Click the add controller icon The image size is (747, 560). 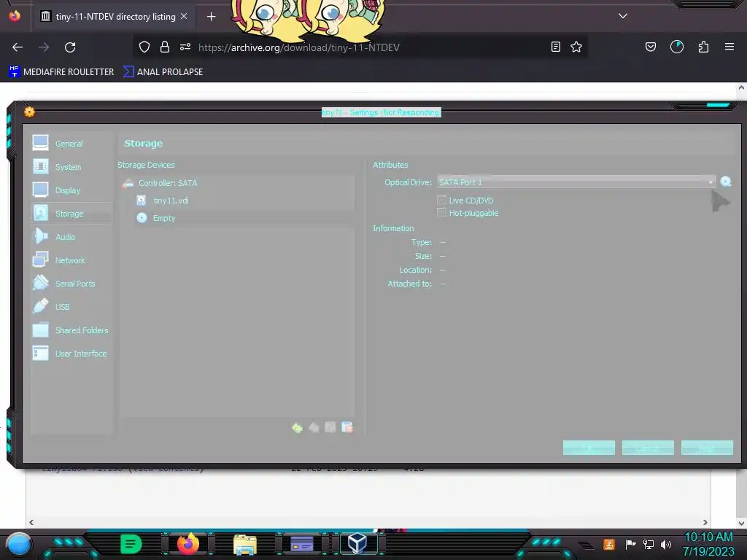[x=298, y=427]
